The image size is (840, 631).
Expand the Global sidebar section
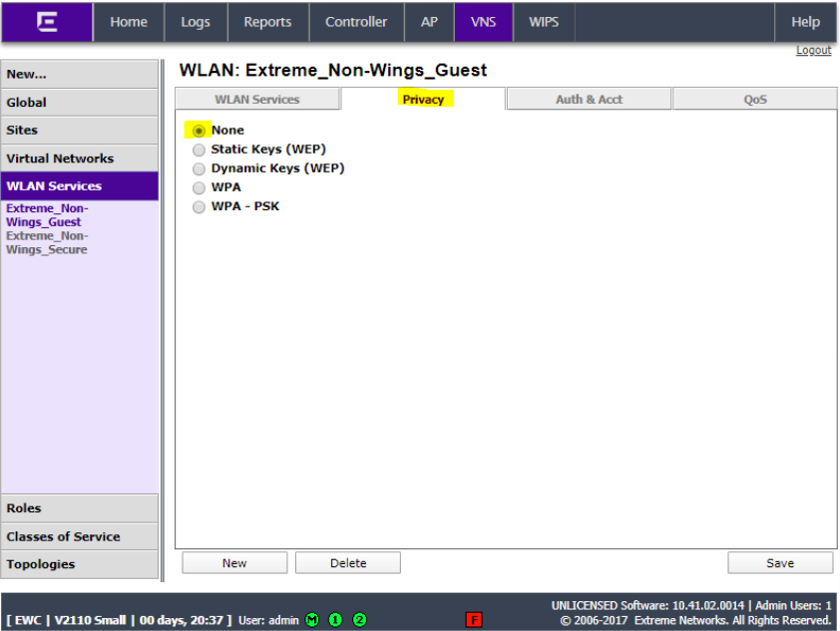[x=79, y=103]
